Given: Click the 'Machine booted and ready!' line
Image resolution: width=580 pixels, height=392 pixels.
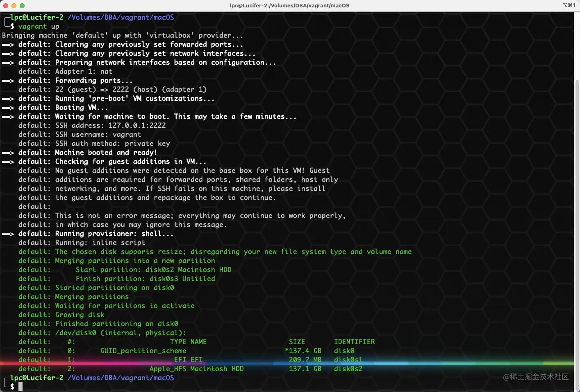Looking at the screenshot, I should (80, 153).
